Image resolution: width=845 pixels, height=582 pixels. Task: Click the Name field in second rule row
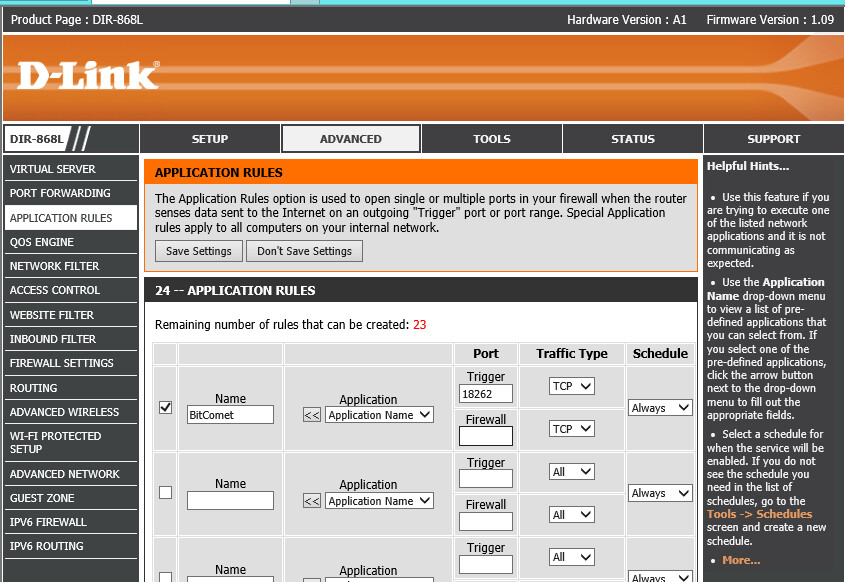tap(230, 501)
